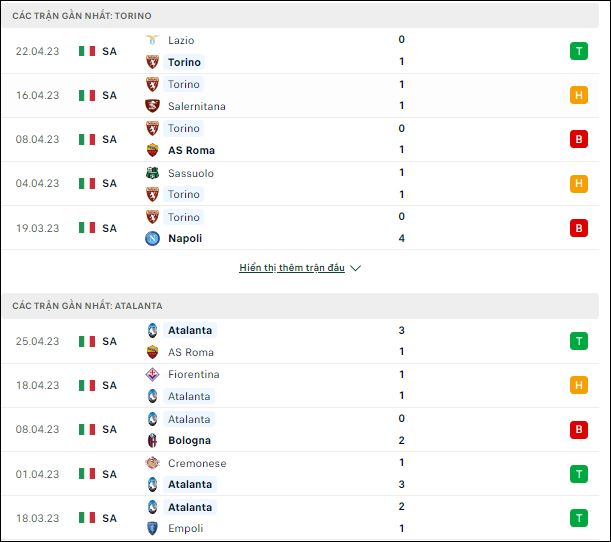Open the 'Hiển thị thêm trận đấu' link
This screenshot has width=611, height=542.
pyautogui.click(x=292, y=268)
